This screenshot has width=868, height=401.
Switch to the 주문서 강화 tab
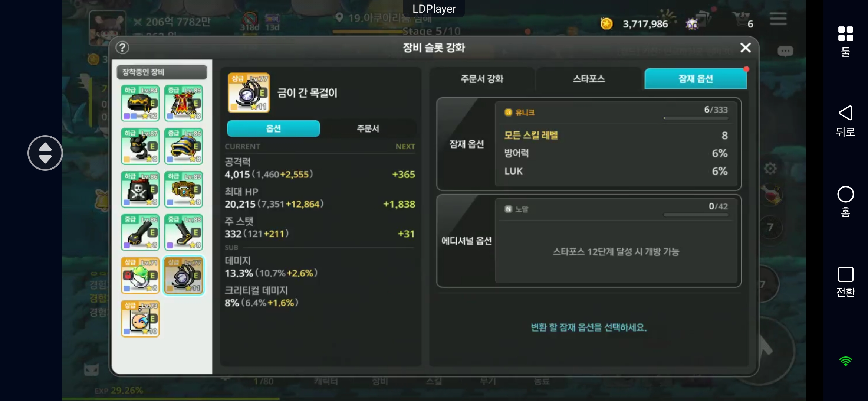tap(482, 79)
